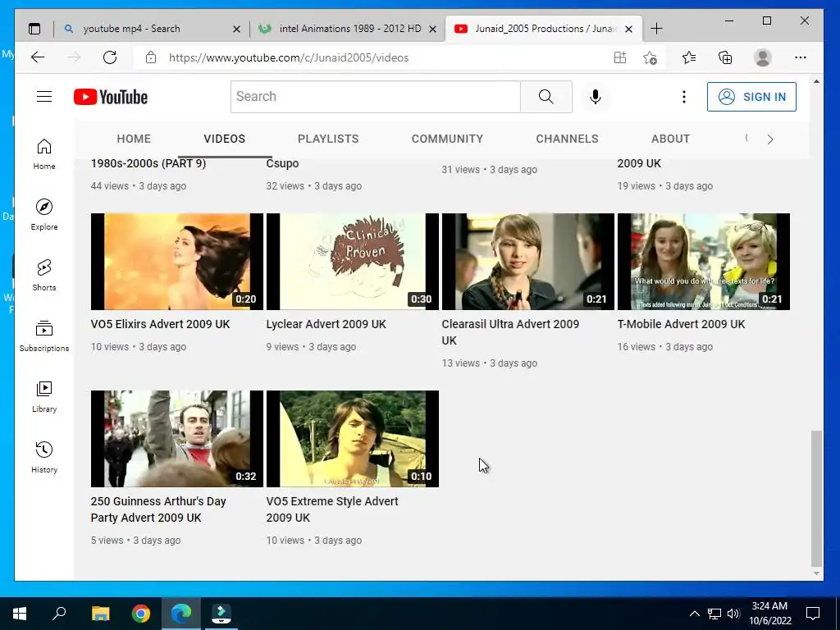Show more channel tabs with right chevron
The height and width of the screenshot is (630, 840).
(x=769, y=139)
